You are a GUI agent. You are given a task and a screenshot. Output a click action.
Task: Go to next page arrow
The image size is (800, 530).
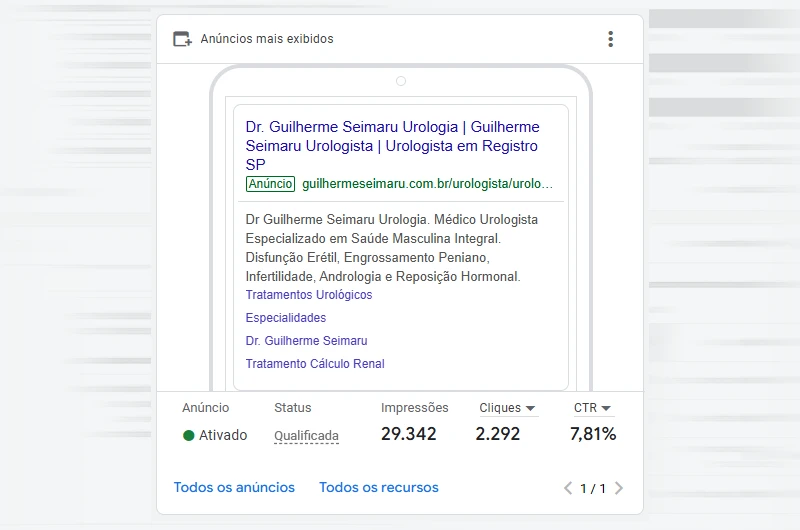(x=619, y=489)
